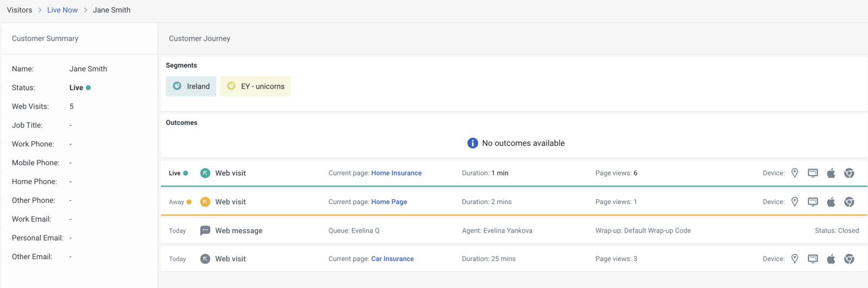Go back to Visitors breadcrumb
Image resolution: width=868 pixels, height=288 pixels.
[20, 10]
